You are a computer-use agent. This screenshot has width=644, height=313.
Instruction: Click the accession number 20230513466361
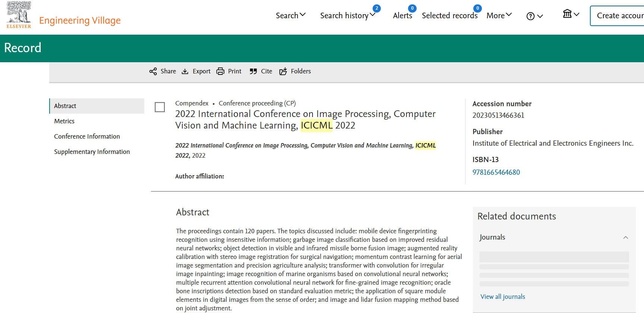498,115
